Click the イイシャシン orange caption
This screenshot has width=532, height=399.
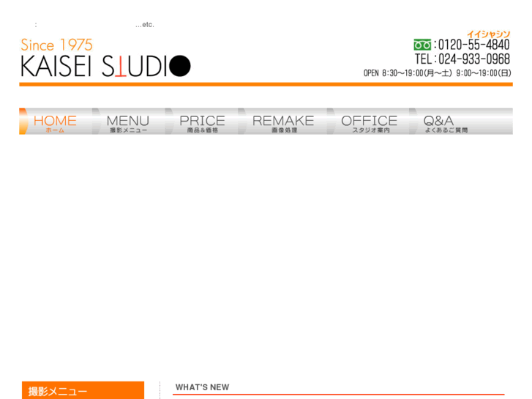(x=489, y=34)
